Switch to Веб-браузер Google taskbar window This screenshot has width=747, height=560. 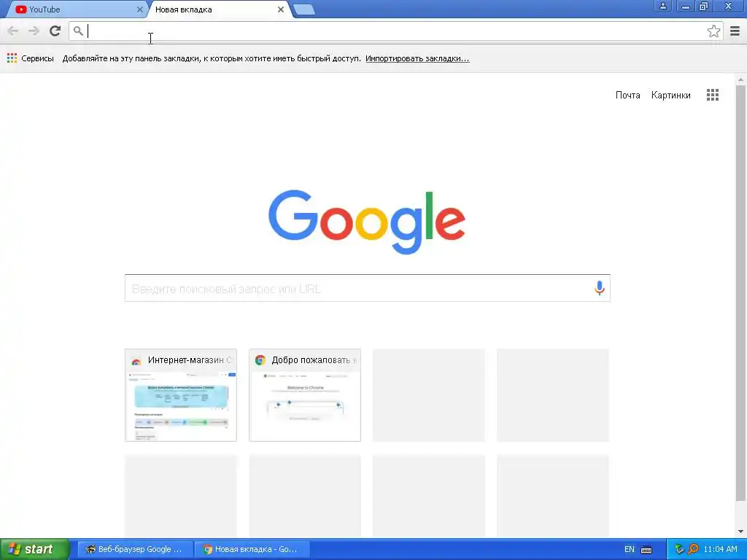135,549
